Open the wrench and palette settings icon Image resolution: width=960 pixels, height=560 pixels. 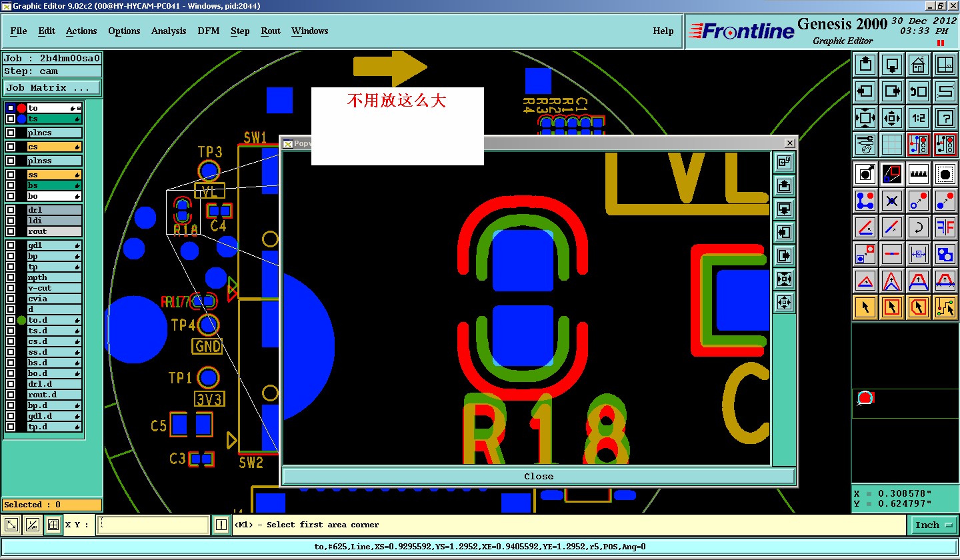click(865, 145)
